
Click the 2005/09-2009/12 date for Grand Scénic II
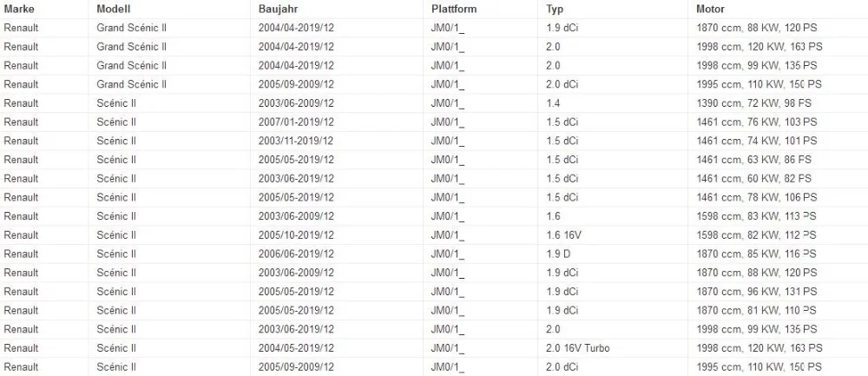[296, 84]
